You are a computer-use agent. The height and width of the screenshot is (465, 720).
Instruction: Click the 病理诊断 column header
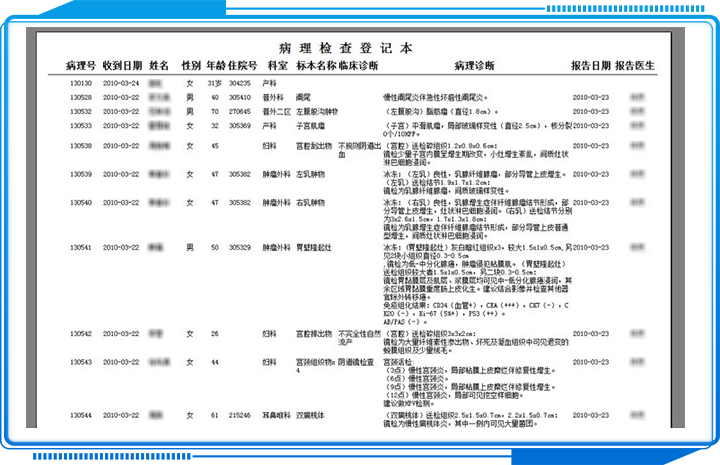click(474, 65)
